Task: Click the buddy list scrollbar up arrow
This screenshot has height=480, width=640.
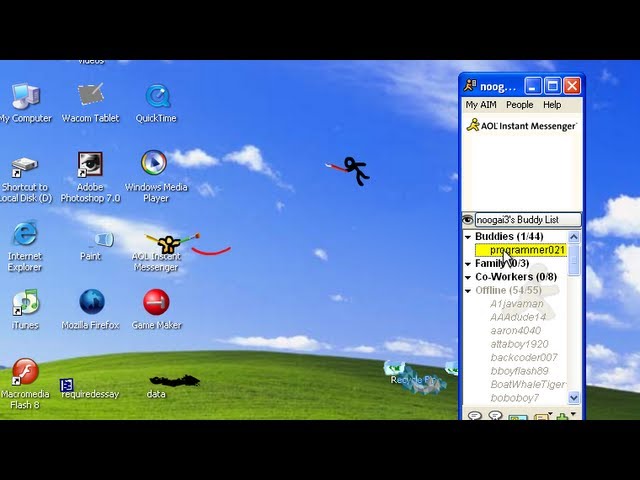Action: (573, 237)
